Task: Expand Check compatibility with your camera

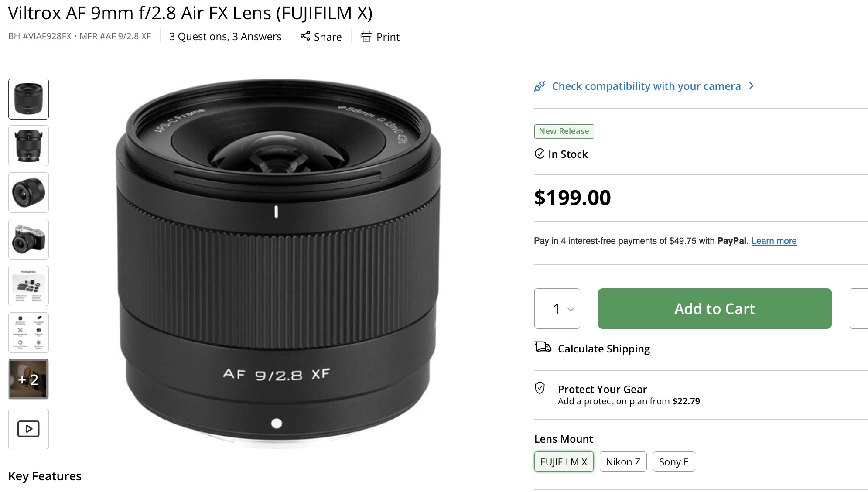Action: click(x=646, y=86)
